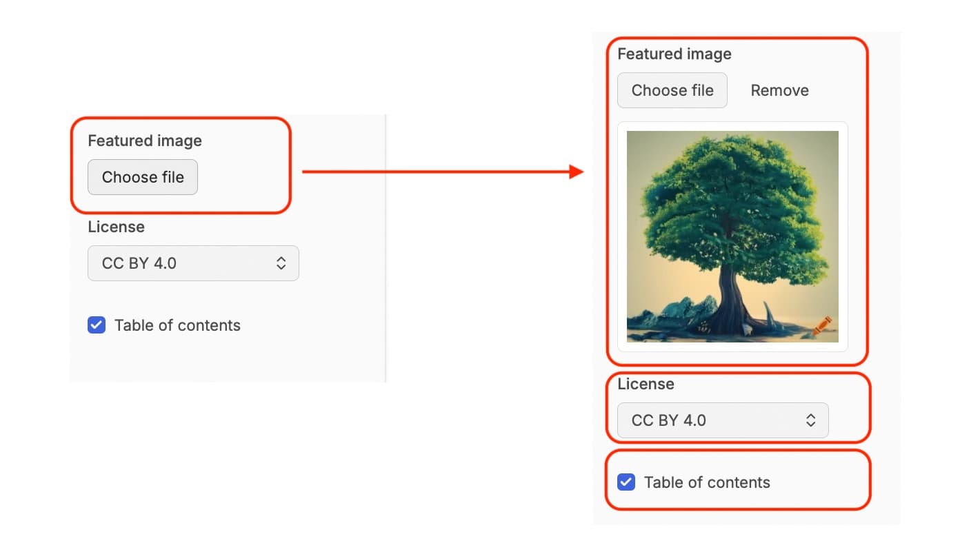Screen dimensions: 980x554
Task: Click the red arrowhead pointing to the preview panel
Action: tap(577, 172)
